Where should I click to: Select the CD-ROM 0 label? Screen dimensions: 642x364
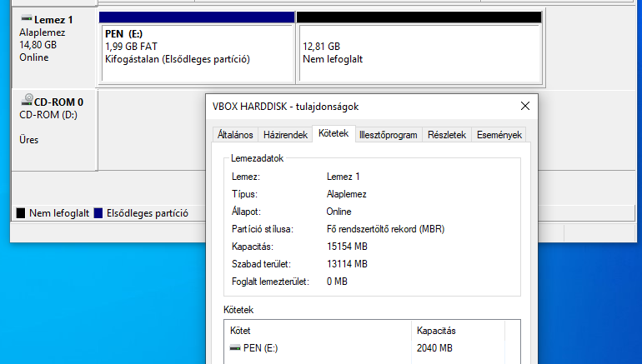pos(58,102)
